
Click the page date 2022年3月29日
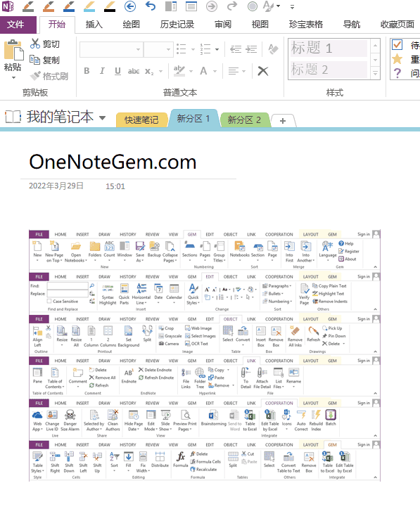point(56,186)
